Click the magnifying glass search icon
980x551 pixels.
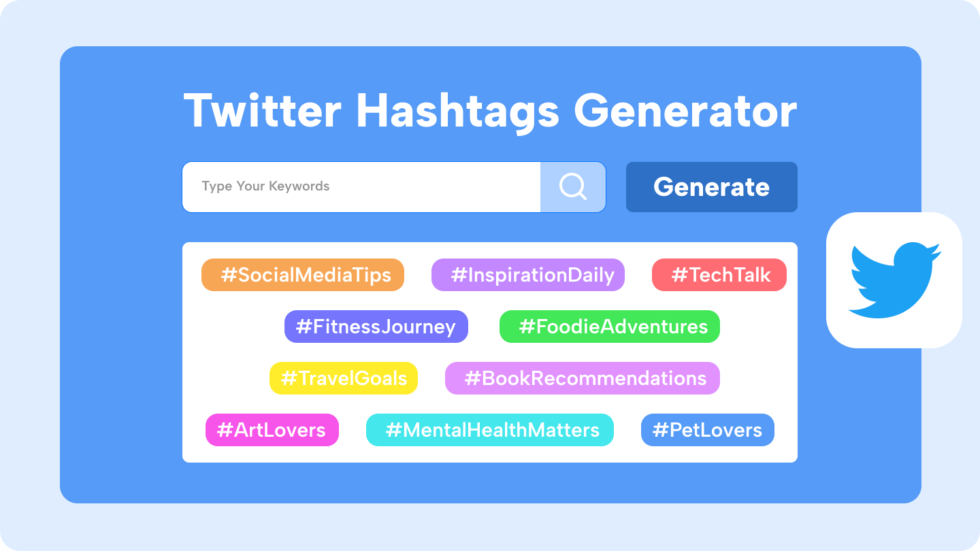pyautogui.click(x=572, y=186)
